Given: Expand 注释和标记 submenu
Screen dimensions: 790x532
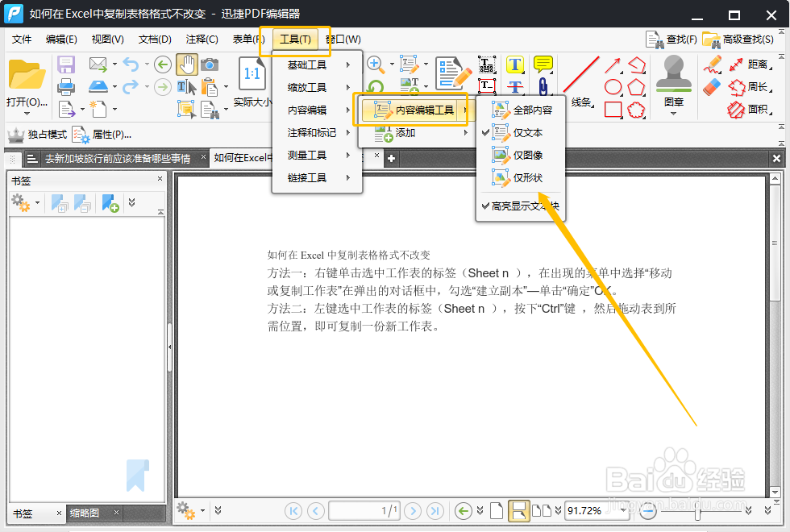Looking at the screenshot, I should [x=318, y=132].
